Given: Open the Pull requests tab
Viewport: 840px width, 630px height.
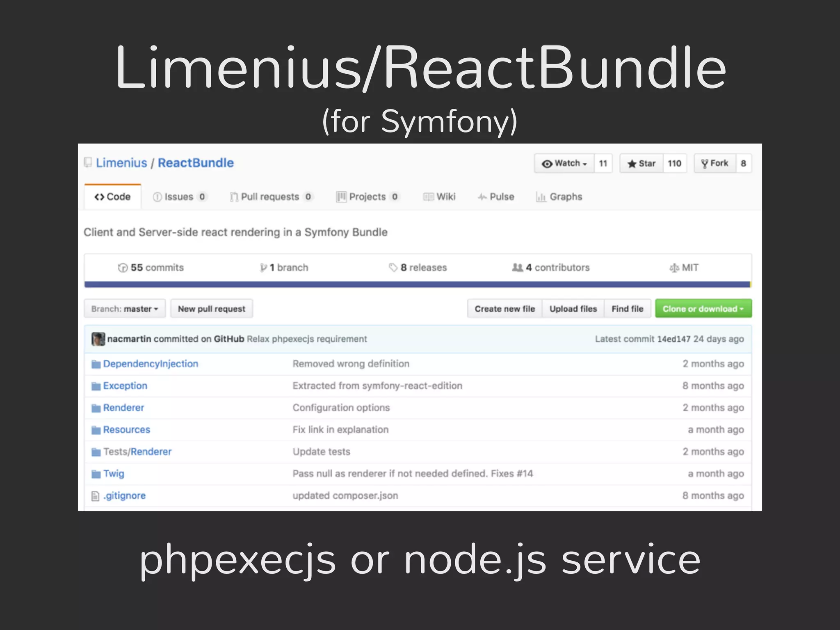Looking at the screenshot, I should (271, 197).
